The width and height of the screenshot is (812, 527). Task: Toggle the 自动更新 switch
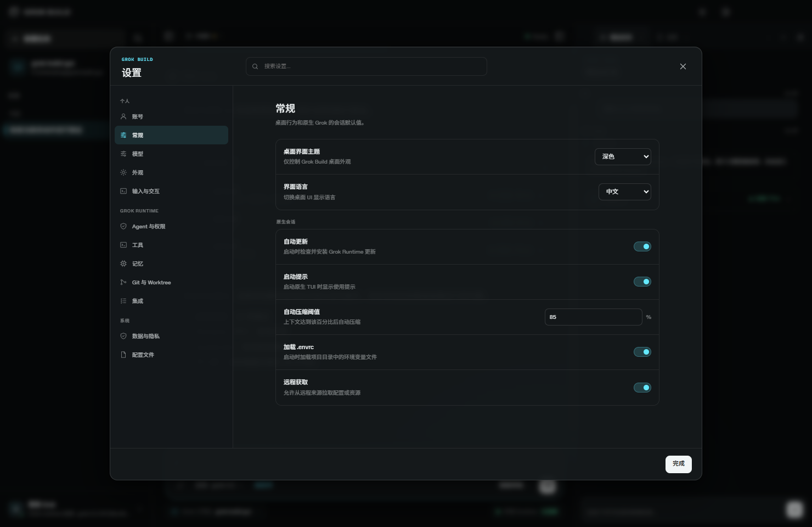pos(642,246)
